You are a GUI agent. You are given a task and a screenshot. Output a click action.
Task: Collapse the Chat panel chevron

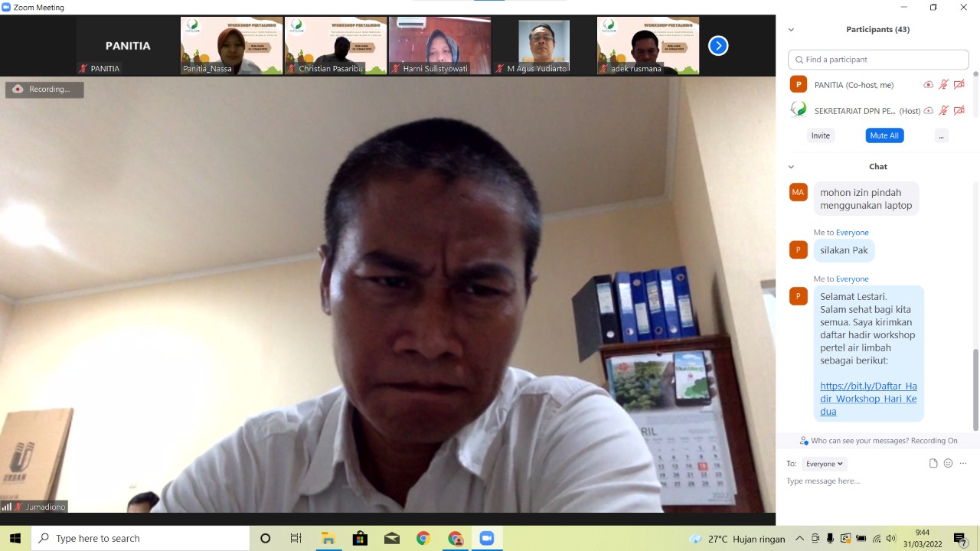[x=791, y=167]
